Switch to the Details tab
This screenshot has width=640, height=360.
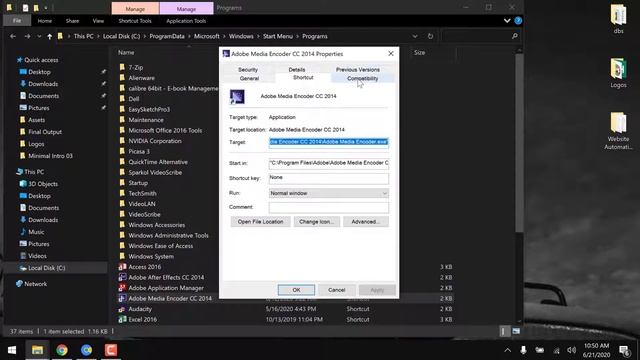tap(297, 70)
